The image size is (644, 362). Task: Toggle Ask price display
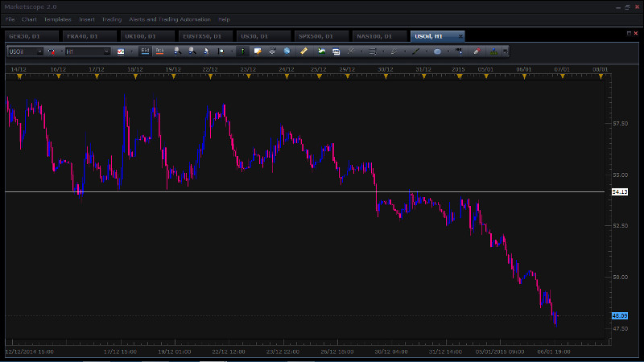point(159,51)
